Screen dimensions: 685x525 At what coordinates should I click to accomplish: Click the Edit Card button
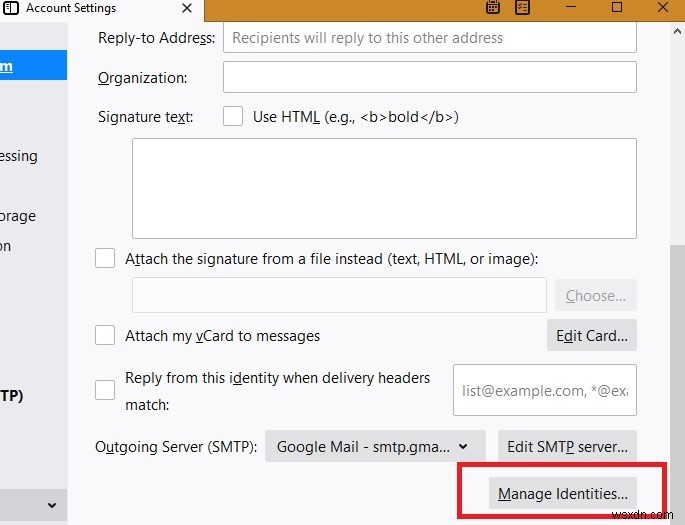[x=592, y=335]
